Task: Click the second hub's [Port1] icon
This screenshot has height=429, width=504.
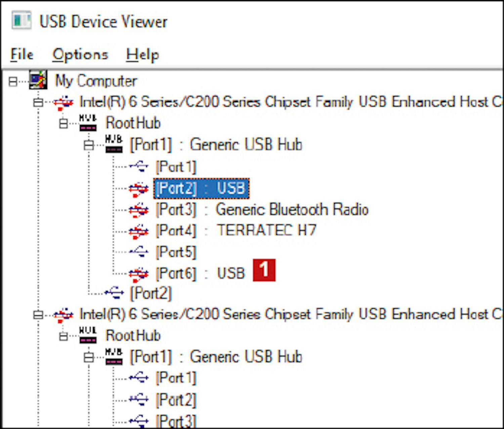Action: (x=139, y=378)
